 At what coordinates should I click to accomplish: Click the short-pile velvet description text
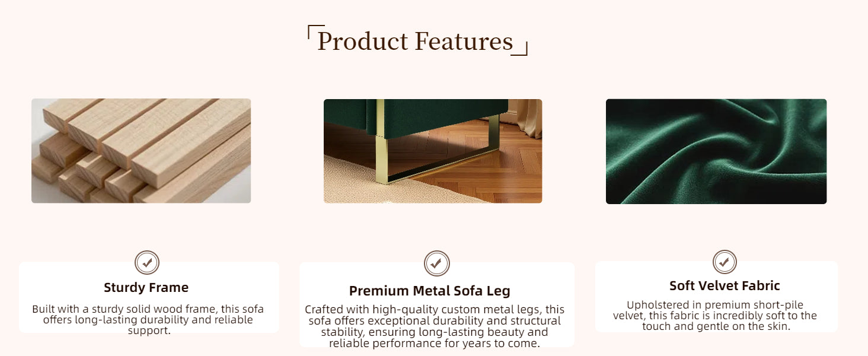point(716,316)
